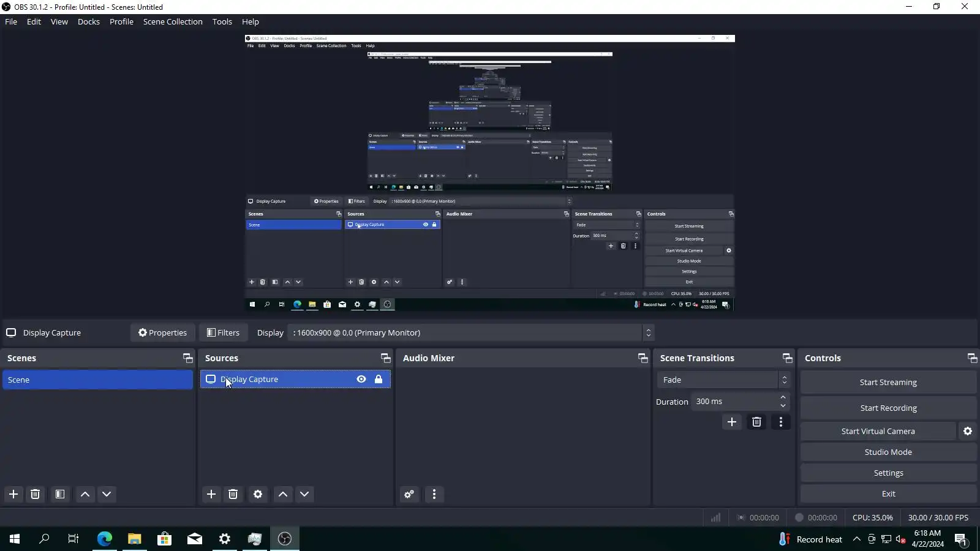This screenshot has height=551, width=980.
Task: Click the connection status bars icon
Action: click(x=715, y=517)
